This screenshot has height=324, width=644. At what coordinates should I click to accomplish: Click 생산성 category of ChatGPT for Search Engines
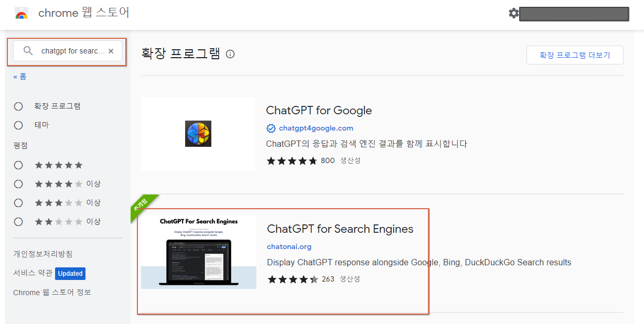[350, 279]
